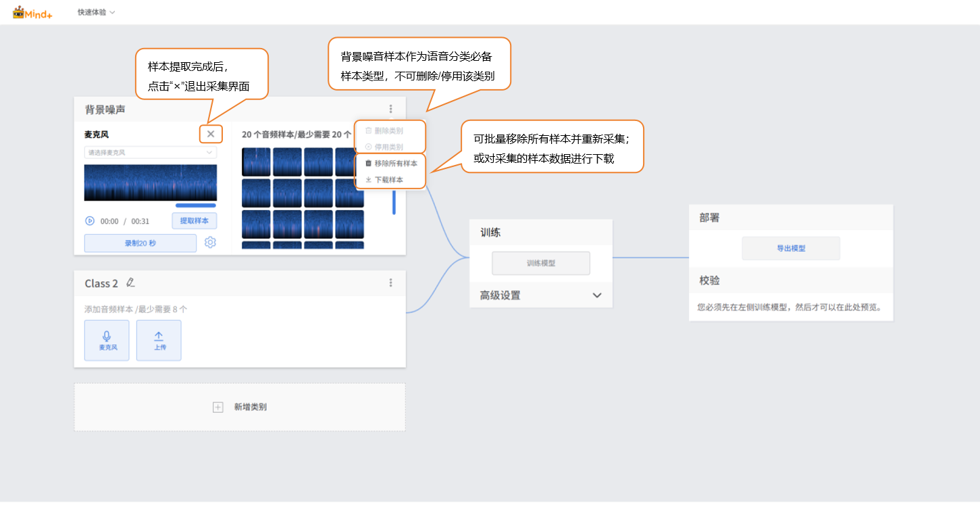
Task: Close the microphone recording panel
Action: tap(211, 134)
